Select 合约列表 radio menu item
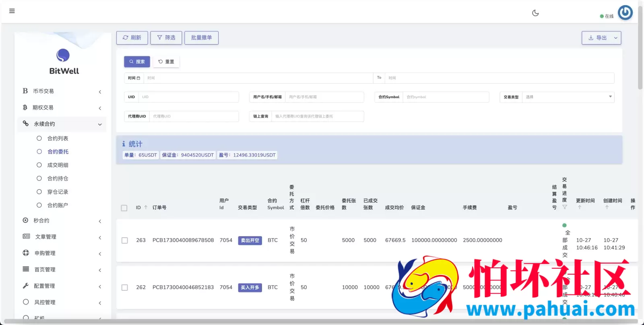Viewport: 644px width, 325px height. [x=39, y=138]
